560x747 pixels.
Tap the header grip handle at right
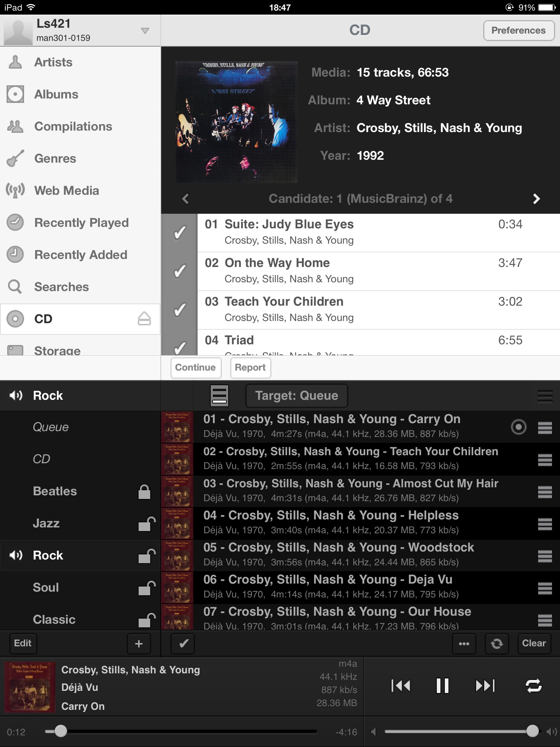click(x=545, y=396)
